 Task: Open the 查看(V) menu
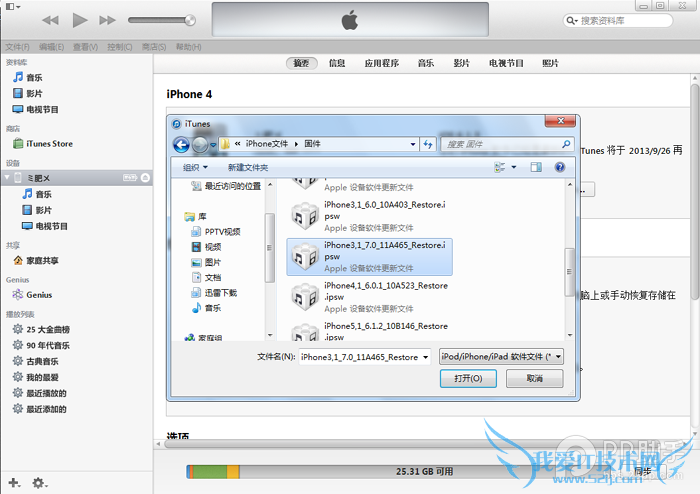coord(85,47)
